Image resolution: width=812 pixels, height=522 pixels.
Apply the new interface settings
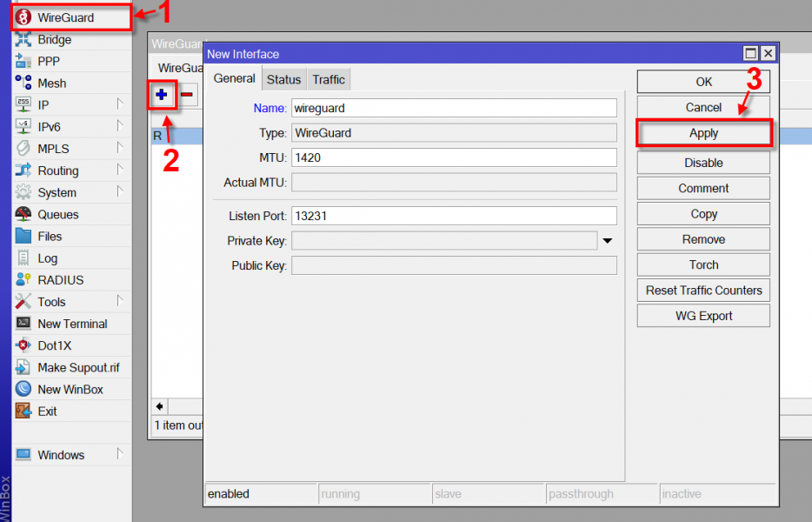coord(703,133)
